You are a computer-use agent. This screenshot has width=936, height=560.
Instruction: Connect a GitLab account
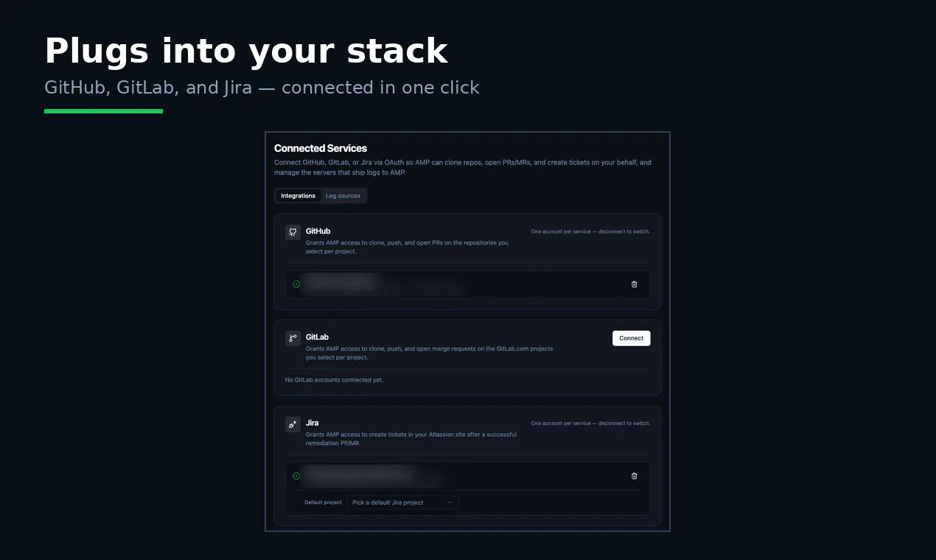[632, 338]
